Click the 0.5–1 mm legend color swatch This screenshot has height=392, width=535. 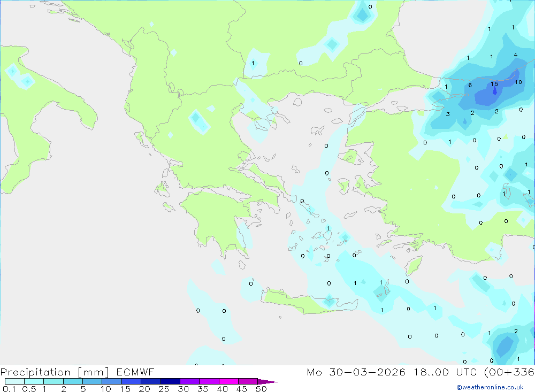[34, 381]
